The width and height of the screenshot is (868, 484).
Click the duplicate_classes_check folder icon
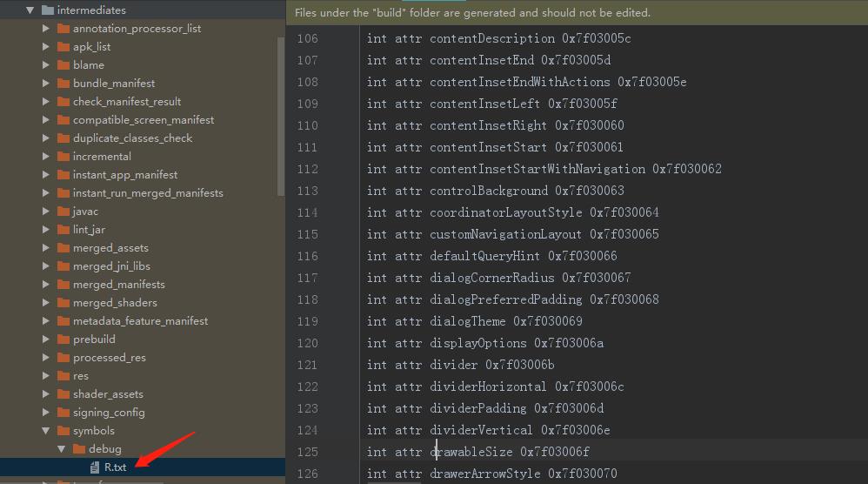[x=63, y=138]
